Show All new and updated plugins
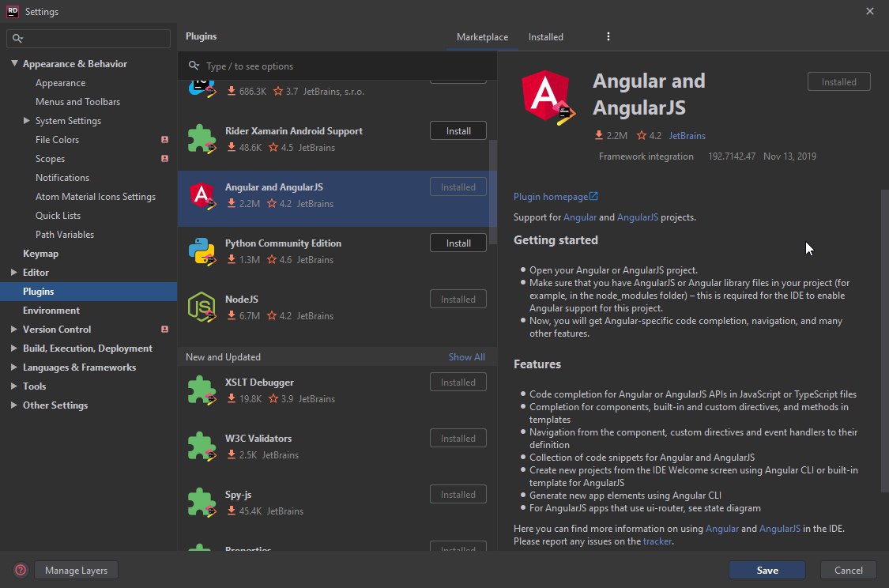Image resolution: width=889 pixels, height=588 pixels. point(466,357)
